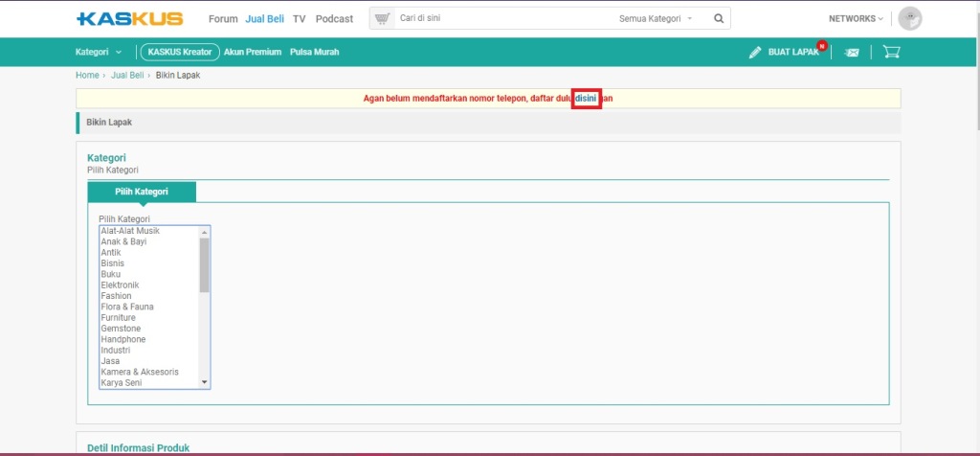
Task: Open the KASKUS logo home link
Action: pos(129,18)
